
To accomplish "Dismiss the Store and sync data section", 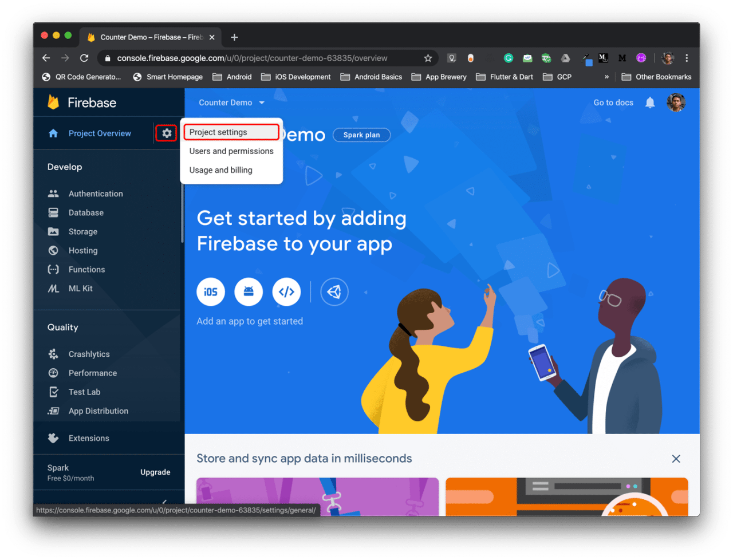I will tap(676, 459).
